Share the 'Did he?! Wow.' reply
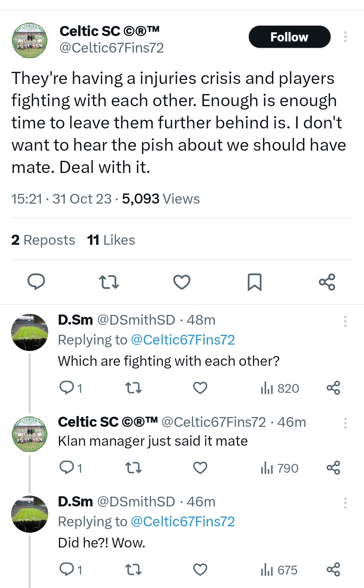 (x=333, y=570)
